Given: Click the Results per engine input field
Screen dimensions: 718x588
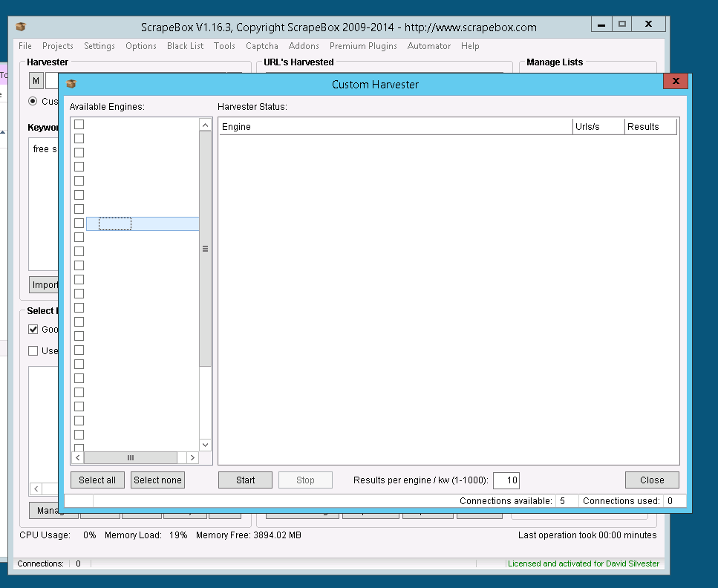Looking at the screenshot, I should click(x=506, y=480).
